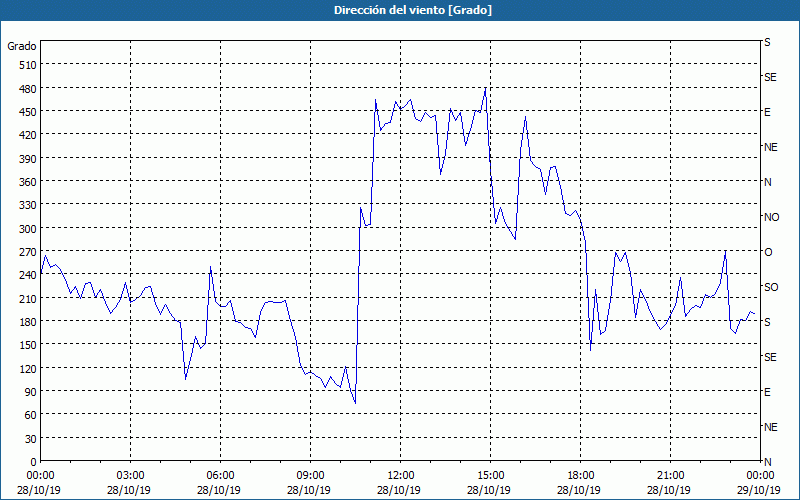800x500 pixels.
Task: Click the 'SO' compass label on right axis
Action: pyautogui.click(x=771, y=287)
